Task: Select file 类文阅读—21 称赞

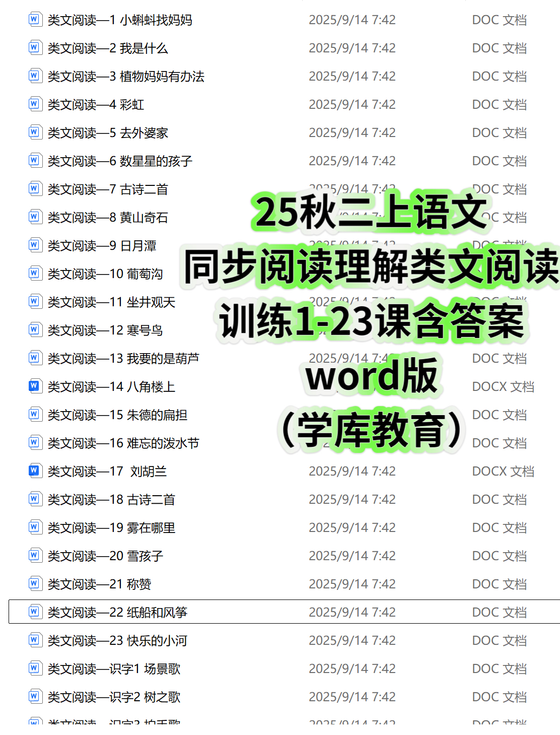Action: [99, 584]
